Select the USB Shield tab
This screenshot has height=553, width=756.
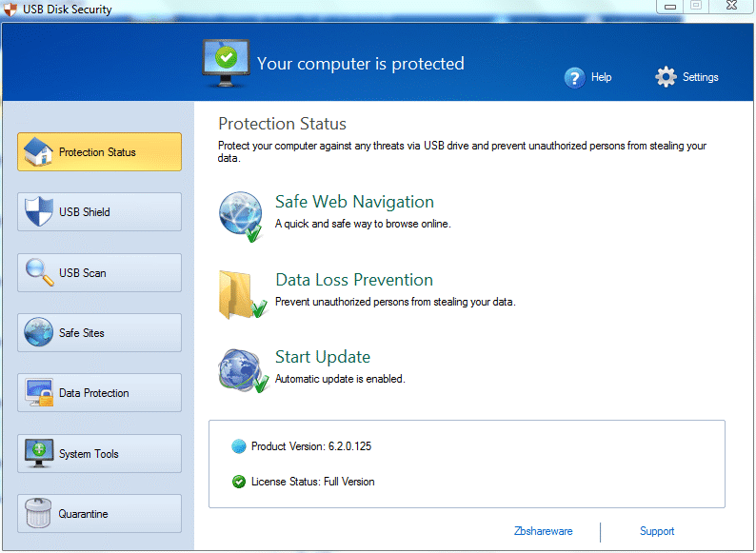click(99, 211)
